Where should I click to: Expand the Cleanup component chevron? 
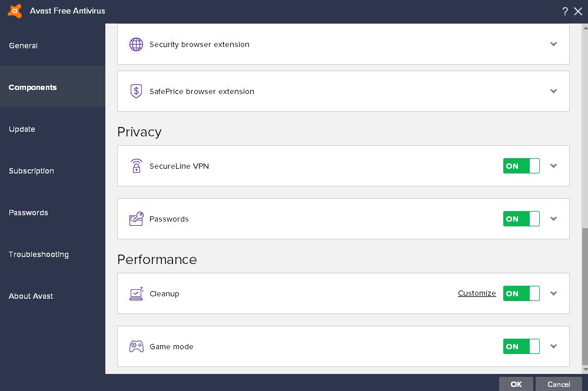[x=553, y=293]
